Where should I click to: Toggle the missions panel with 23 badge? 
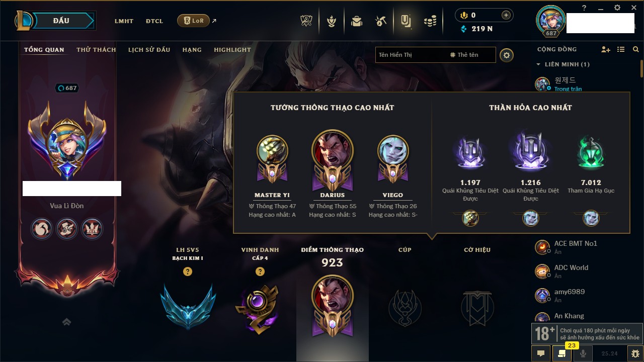562,353
